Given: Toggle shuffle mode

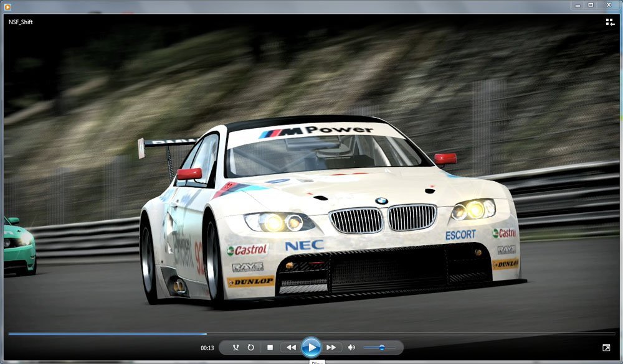Looking at the screenshot, I should [x=235, y=347].
